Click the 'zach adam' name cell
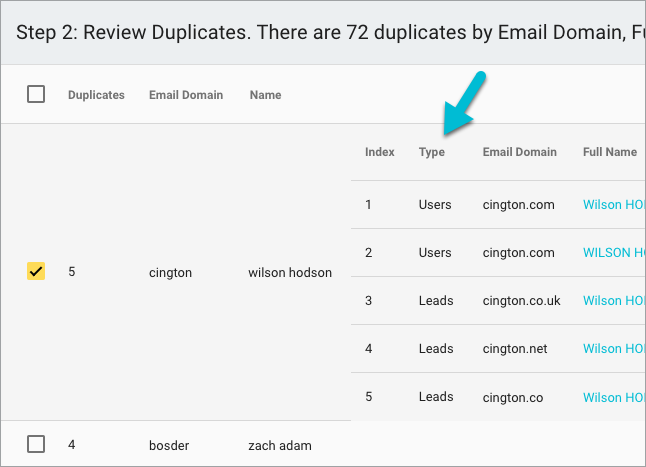646x467 pixels. tap(280, 446)
